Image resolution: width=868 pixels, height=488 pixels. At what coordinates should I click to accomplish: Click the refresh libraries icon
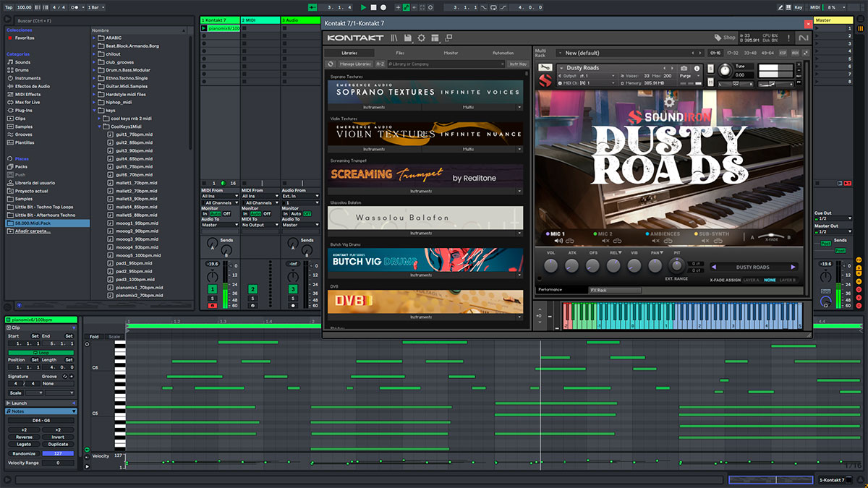(x=331, y=64)
